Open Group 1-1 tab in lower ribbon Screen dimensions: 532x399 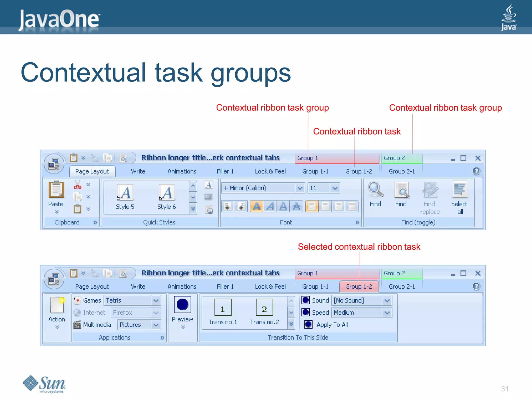315,287
